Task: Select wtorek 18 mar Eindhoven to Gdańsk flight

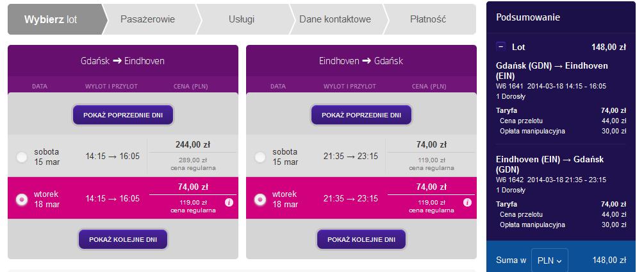Action: pos(260,200)
